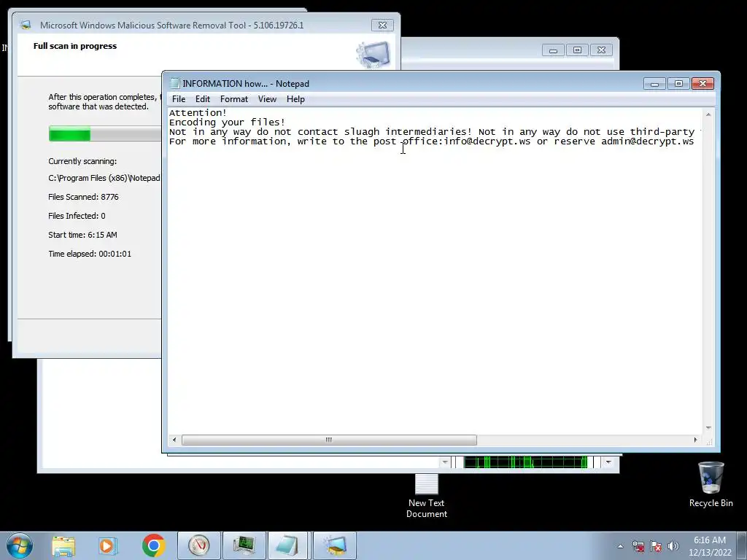Switch to the red clock app on taskbar
This screenshot has width=747, height=560.
click(x=199, y=545)
